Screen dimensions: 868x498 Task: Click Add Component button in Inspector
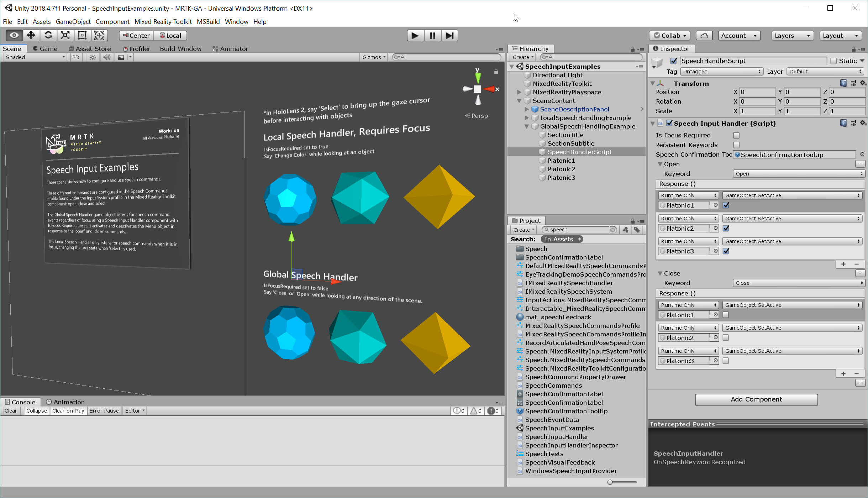point(757,399)
